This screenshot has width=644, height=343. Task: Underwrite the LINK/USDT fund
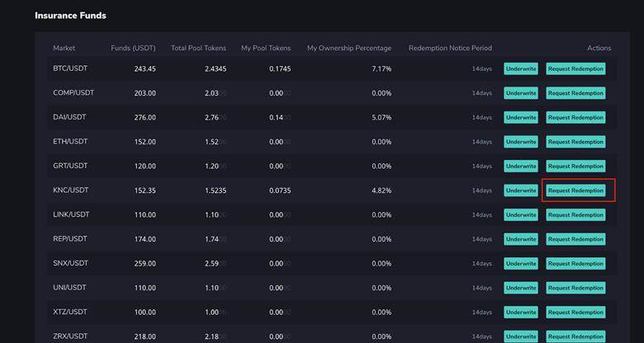pyautogui.click(x=521, y=215)
